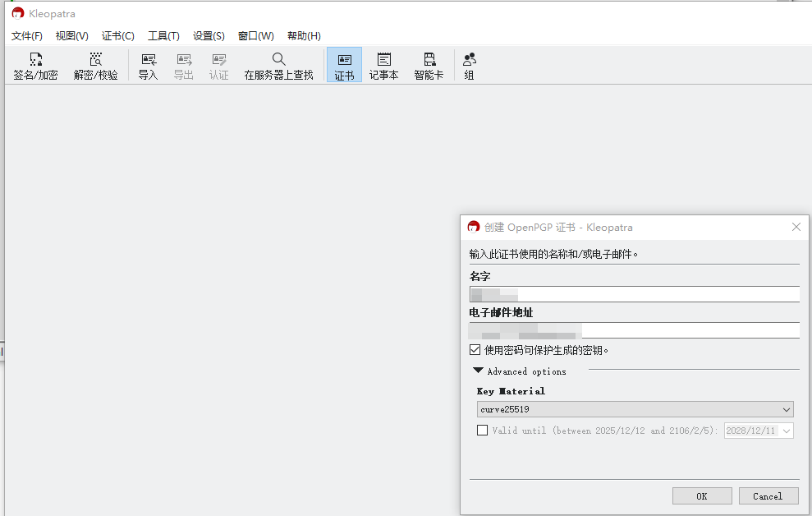Click the 输入此证书使用的名称和/或电子邮件 instruction text
The height and width of the screenshot is (516, 812).
coord(553,254)
